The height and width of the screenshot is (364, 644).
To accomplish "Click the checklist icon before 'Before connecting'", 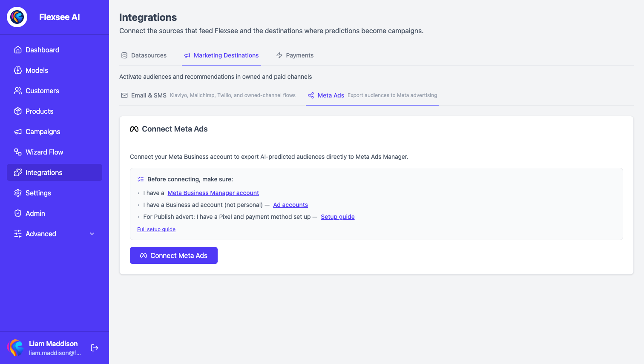I will pyautogui.click(x=141, y=179).
